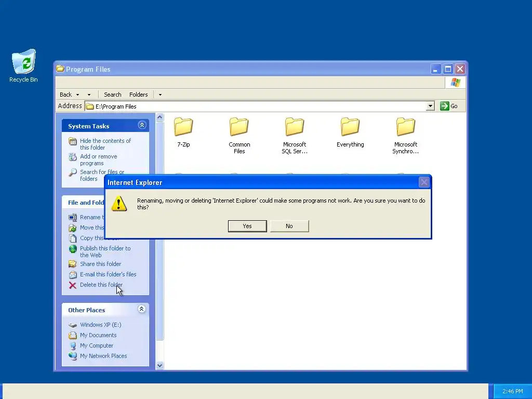The height and width of the screenshot is (399, 532).
Task: Confirm deletion with the Yes button
Action: pyautogui.click(x=247, y=226)
